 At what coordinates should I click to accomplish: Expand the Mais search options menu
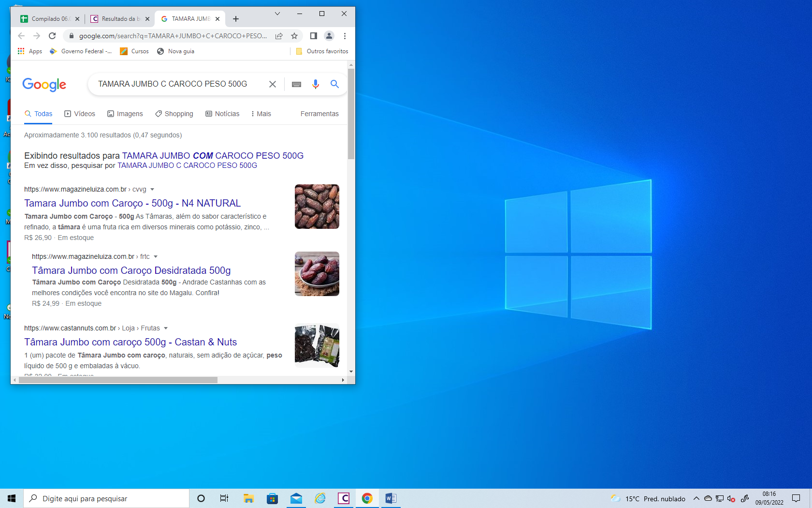(x=261, y=114)
